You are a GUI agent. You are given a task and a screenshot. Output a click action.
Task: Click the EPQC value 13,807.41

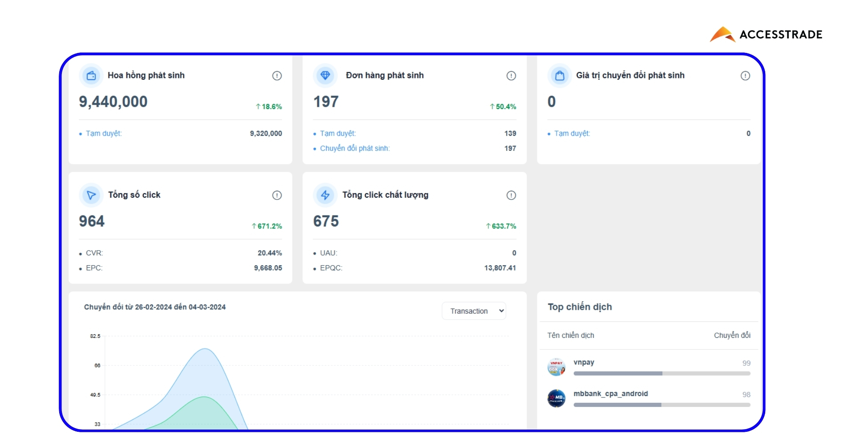[500, 268]
